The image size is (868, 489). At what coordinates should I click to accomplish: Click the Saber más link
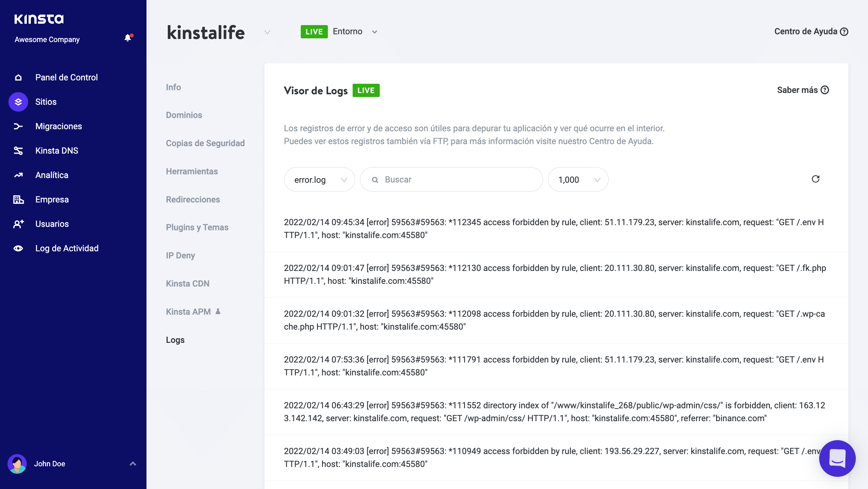[803, 90]
